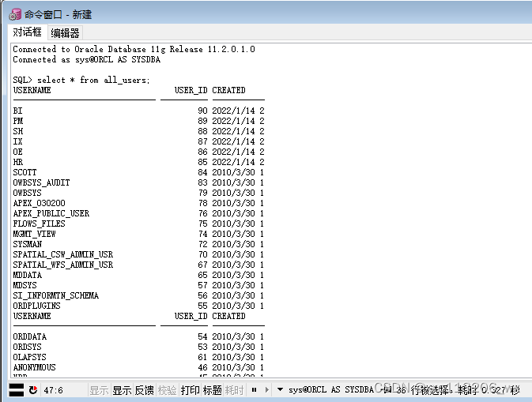Image resolution: width=532 pixels, height=402 pixels.
Task: Select the SPATIAL_WFS_ADMIN_USR username row
Action: click(63, 265)
